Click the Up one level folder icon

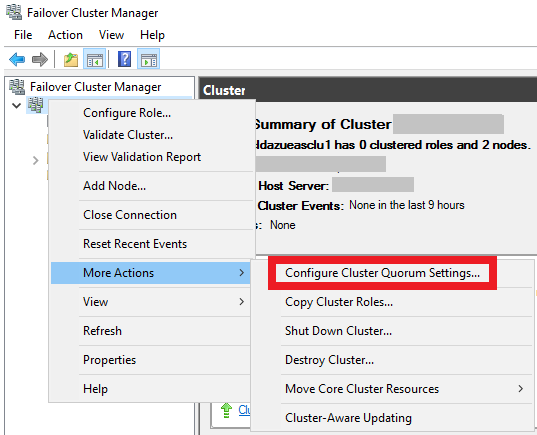click(71, 60)
